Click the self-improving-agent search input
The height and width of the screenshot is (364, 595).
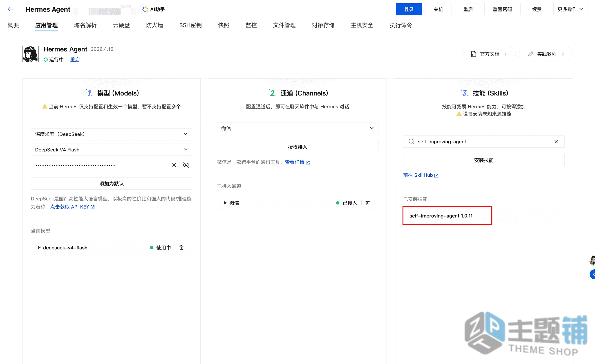(484, 142)
